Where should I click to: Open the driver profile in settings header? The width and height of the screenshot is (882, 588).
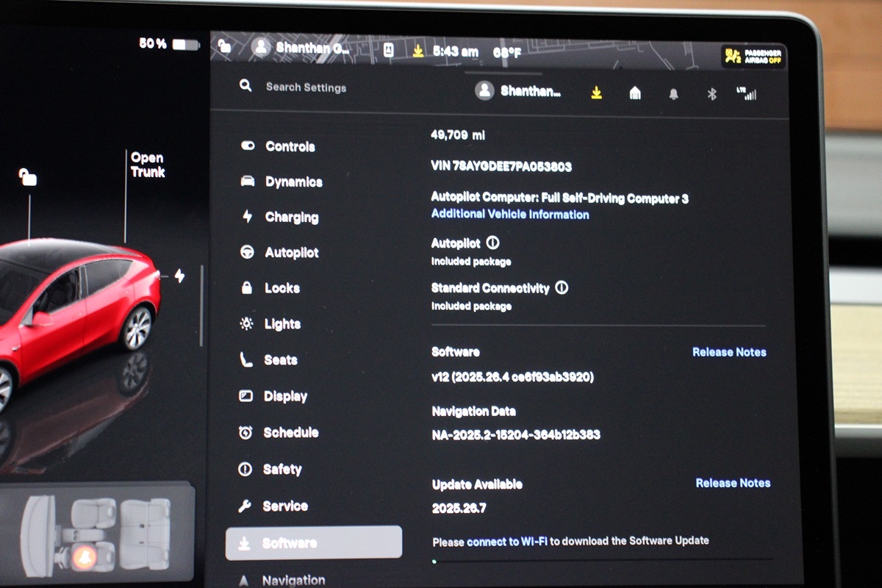520,91
